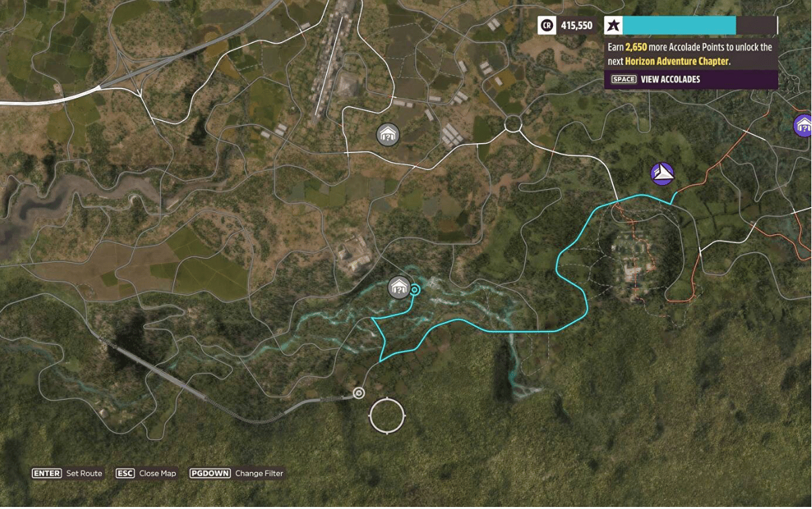Click the cyan route destination ring marker

pos(415,290)
